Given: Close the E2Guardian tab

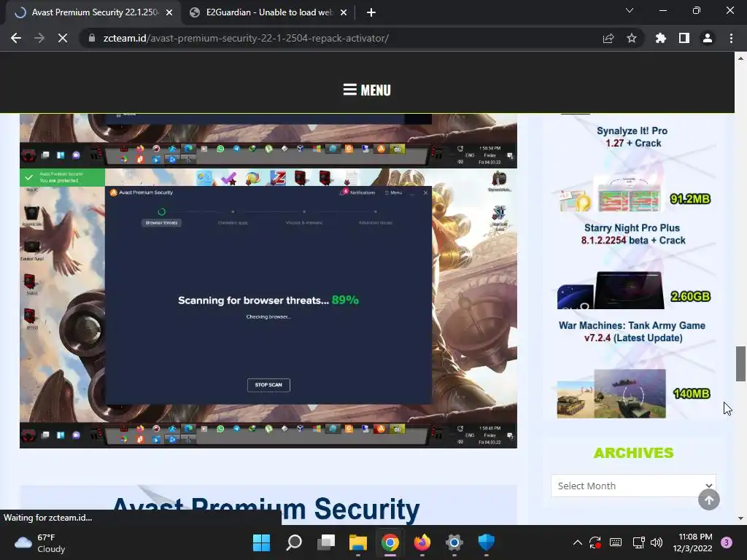Looking at the screenshot, I should (x=344, y=12).
